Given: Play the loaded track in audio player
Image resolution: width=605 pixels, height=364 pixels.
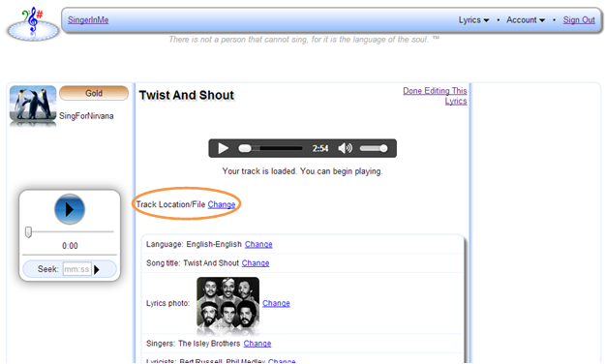Looking at the screenshot, I should [223, 148].
